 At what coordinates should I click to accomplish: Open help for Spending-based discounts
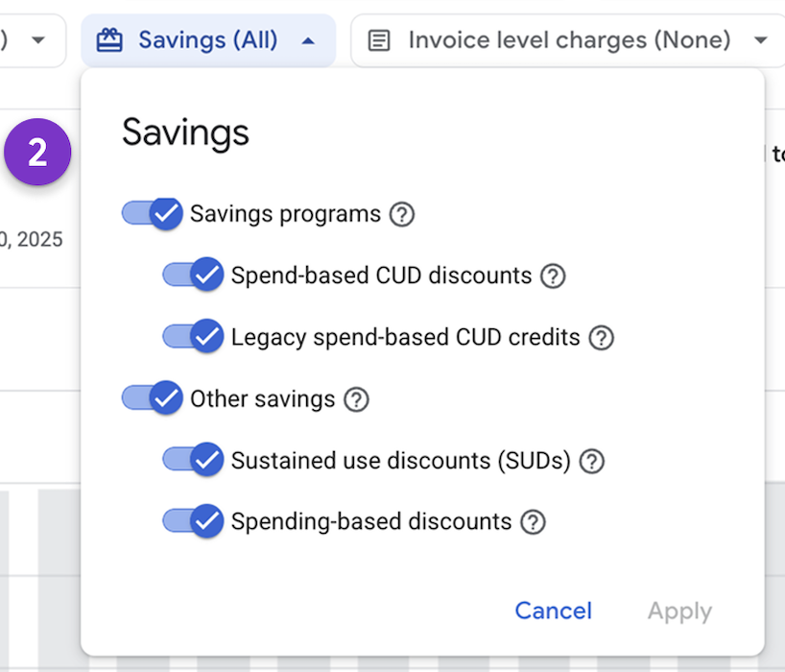[535, 522]
